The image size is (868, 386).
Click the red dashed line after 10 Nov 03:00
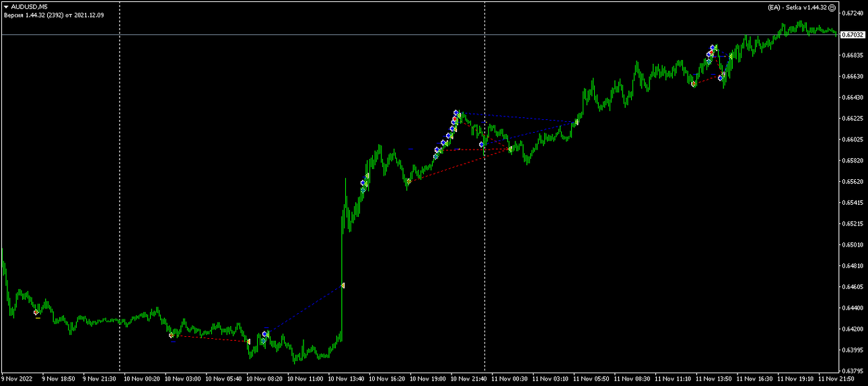pyautogui.click(x=210, y=338)
